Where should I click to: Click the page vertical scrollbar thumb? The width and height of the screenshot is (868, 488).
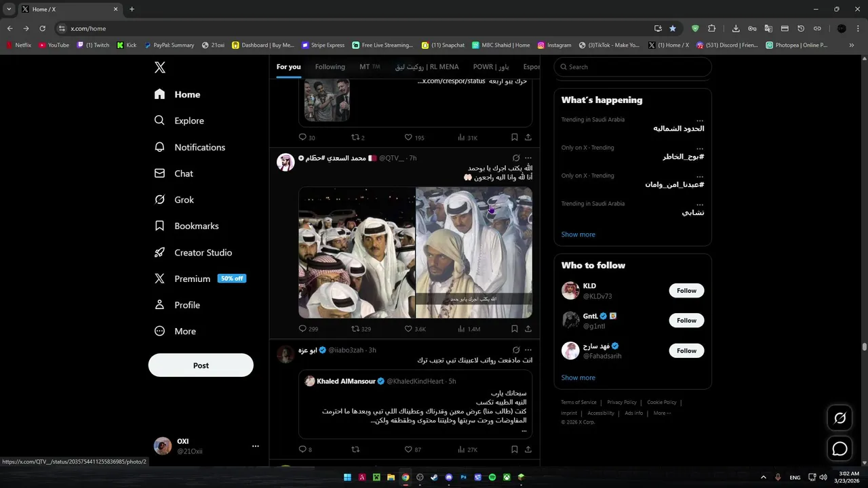tap(864, 347)
